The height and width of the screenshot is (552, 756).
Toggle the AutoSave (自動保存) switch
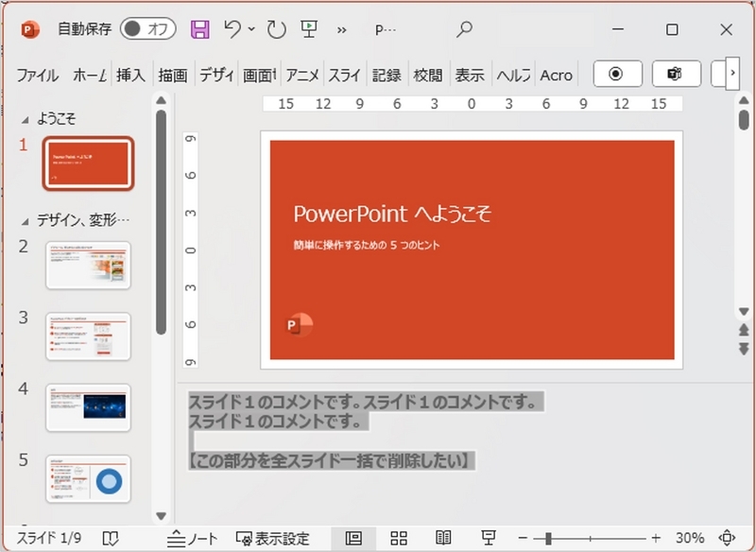148,29
